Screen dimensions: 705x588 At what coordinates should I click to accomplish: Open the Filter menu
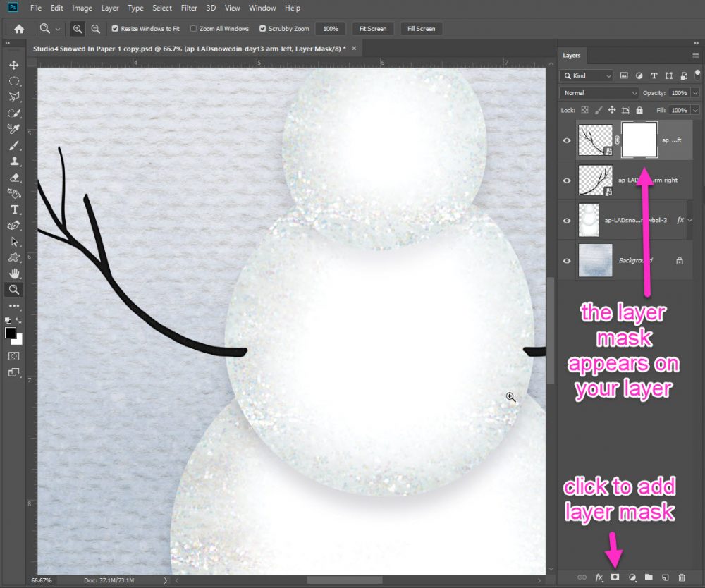point(188,8)
